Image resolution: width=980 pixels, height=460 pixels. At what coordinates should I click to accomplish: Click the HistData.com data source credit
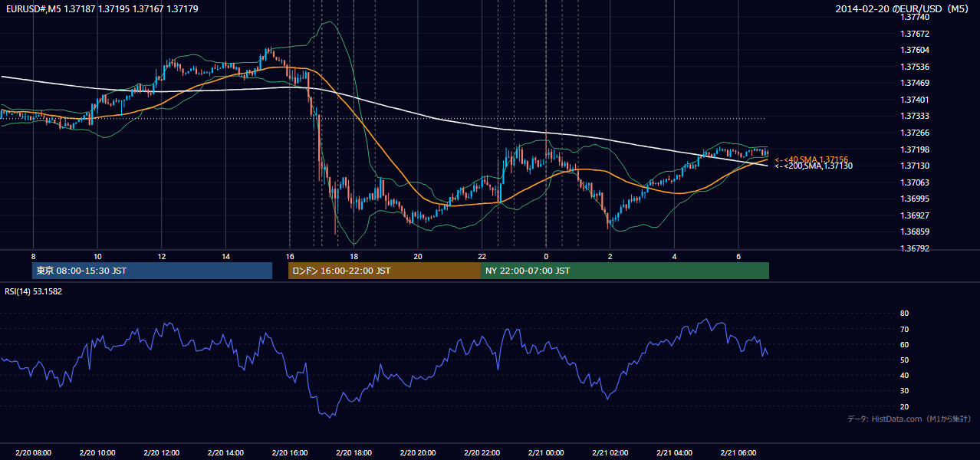909,419
